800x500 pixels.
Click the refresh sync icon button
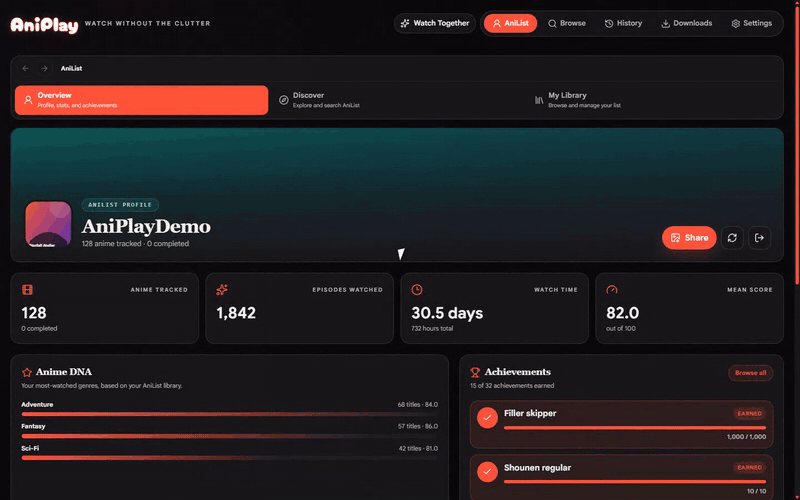[732, 238]
